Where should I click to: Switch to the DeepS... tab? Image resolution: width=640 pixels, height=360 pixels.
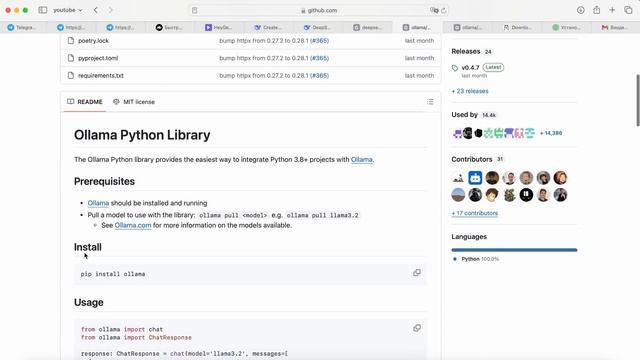pos(318,27)
